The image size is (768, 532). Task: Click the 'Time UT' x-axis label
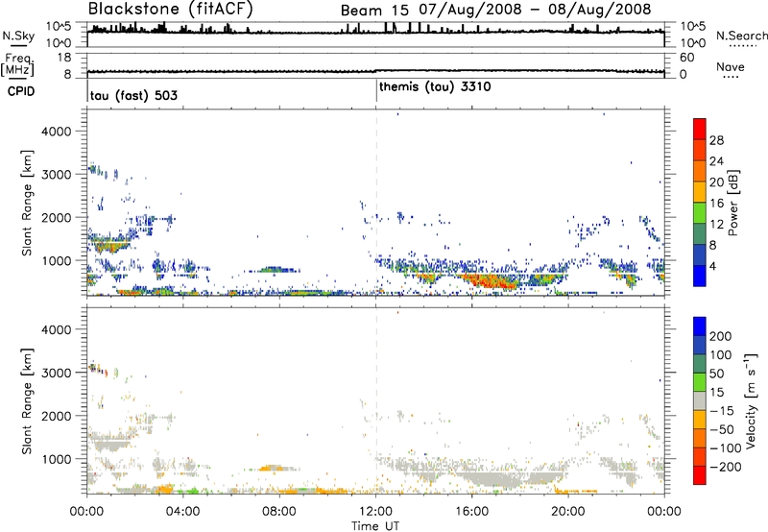[375, 526]
